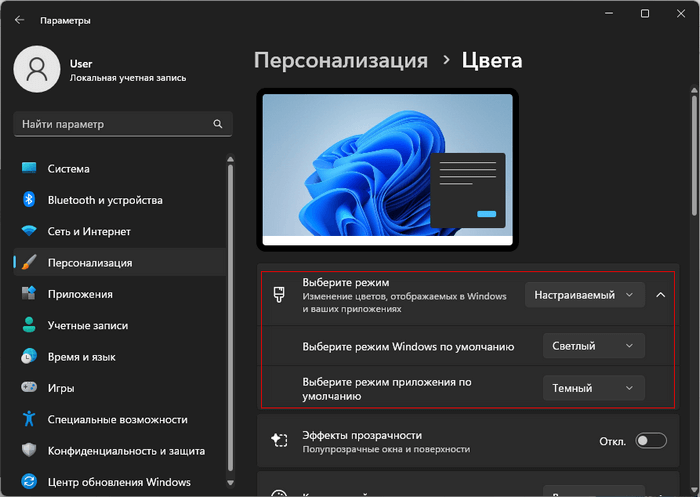Click the Игры gamepad icon
This screenshot has height=497, width=700.
point(28,388)
